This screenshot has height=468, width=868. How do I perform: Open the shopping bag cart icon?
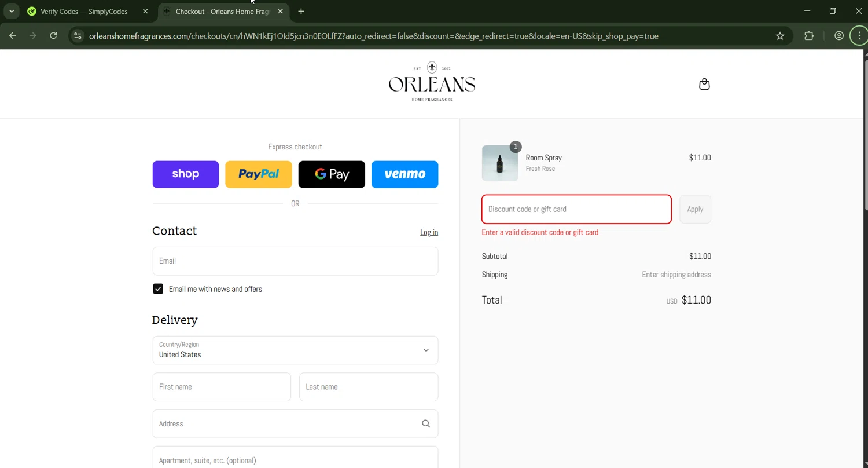tap(704, 84)
